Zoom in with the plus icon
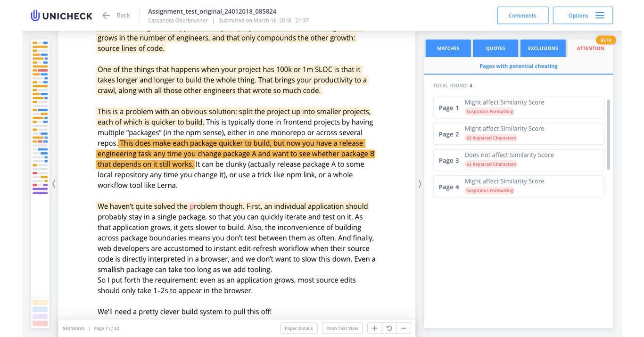Image resolution: width=644 pixels, height=337 pixels. point(374,328)
